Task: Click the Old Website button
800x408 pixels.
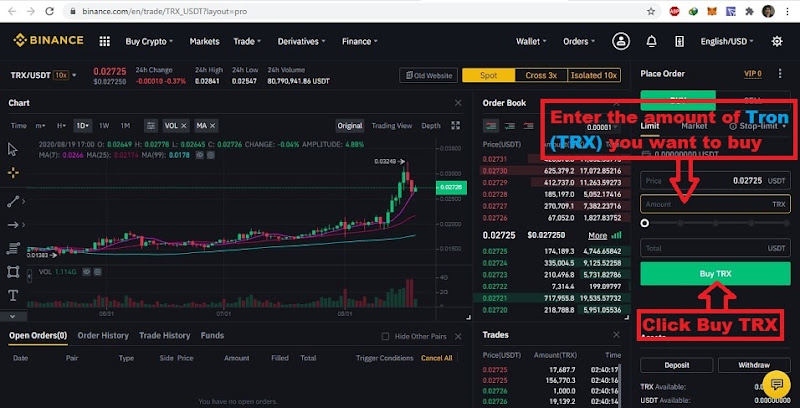Action: (x=429, y=75)
